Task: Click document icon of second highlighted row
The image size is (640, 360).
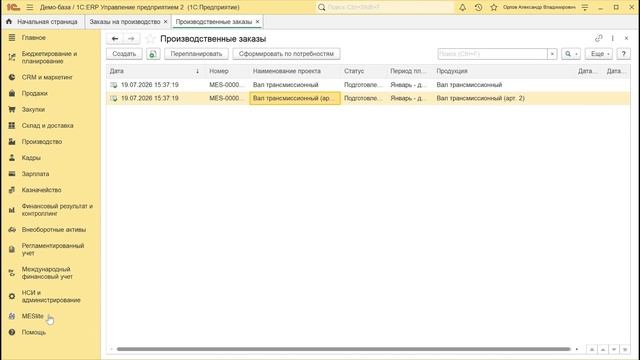Action: tap(114, 98)
